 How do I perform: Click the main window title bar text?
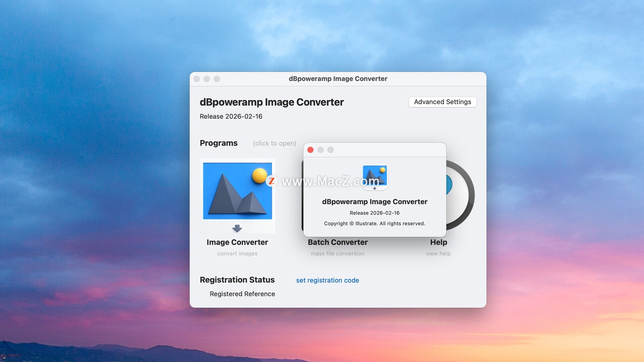(338, 79)
